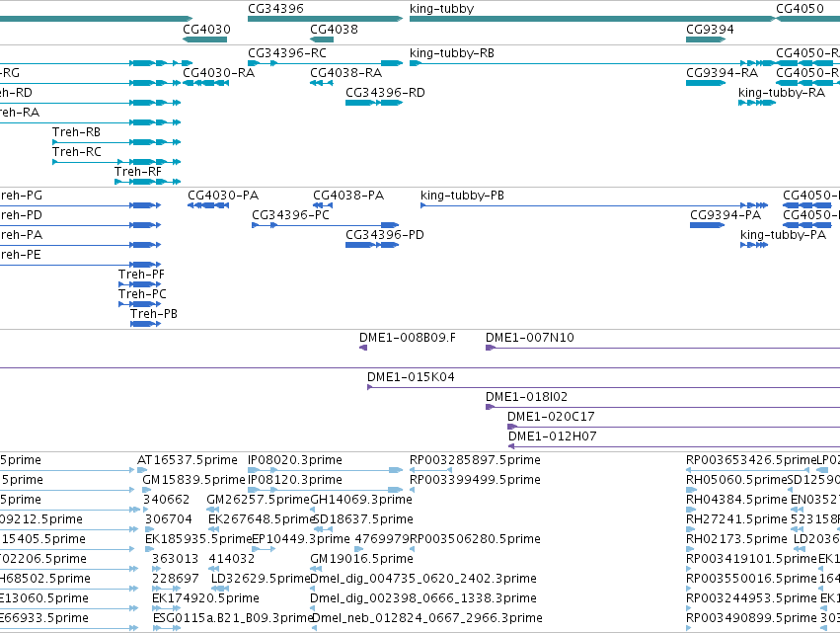Click EST RP003506280.5prime label

click(x=475, y=540)
